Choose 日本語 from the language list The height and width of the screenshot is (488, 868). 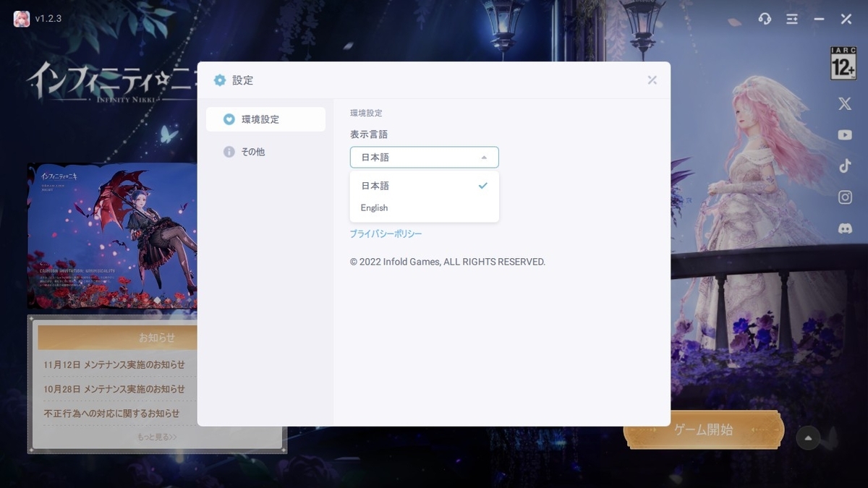coord(425,186)
